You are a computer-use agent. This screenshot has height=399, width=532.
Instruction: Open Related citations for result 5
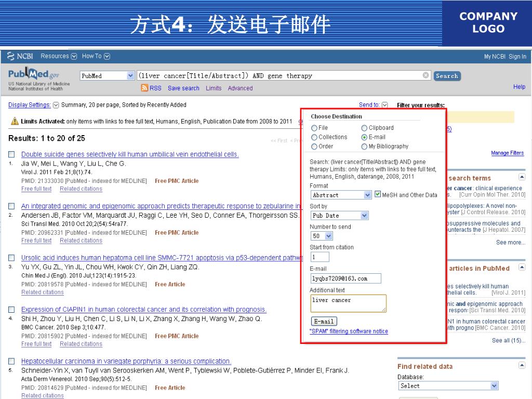[43, 395]
